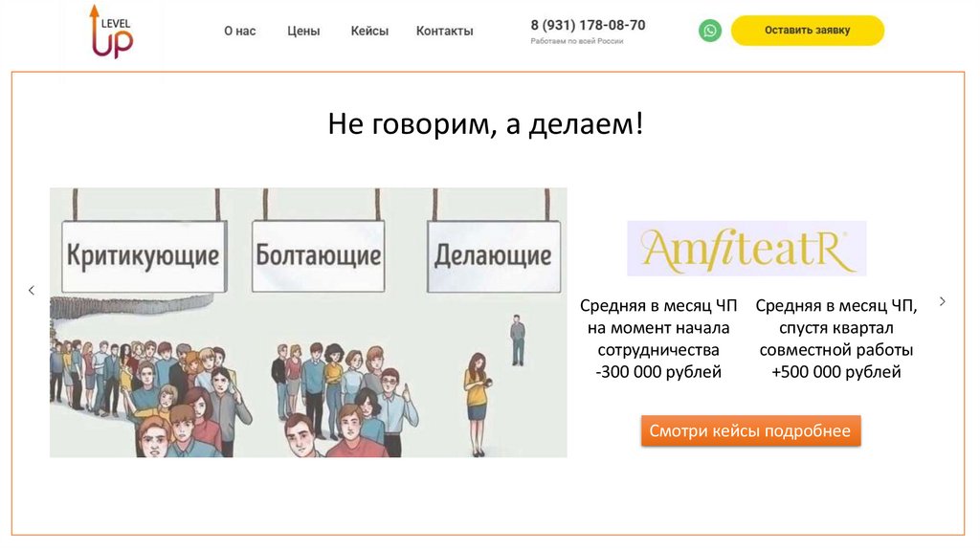This screenshot has width=980, height=549.
Task: Click text Работаем по всей России
Action: [577, 41]
